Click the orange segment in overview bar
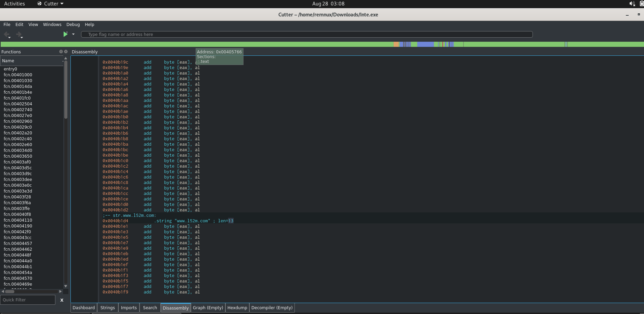The width and height of the screenshot is (644, 314). (x=396, y=44)
